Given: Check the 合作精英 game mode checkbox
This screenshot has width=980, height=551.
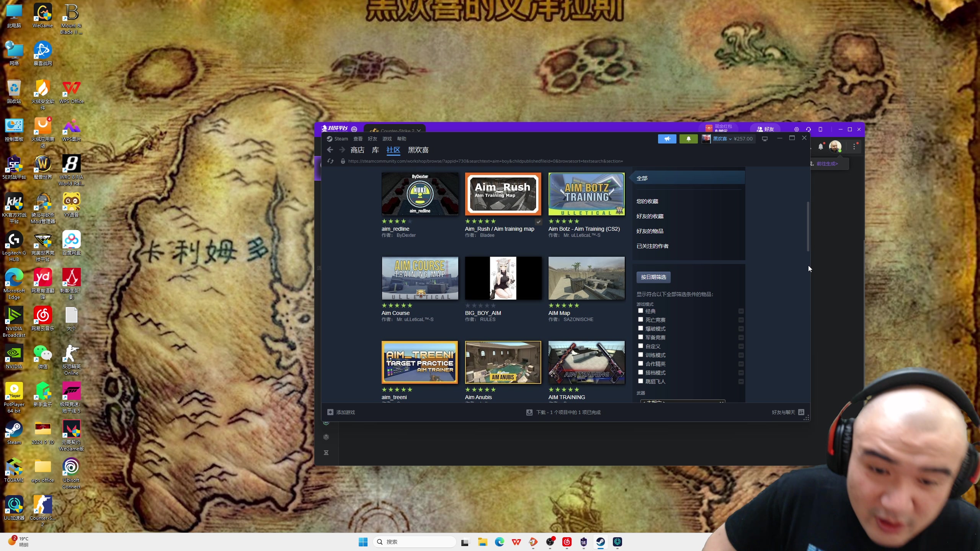Looking at the screenshot, I should tap(640, 364).
